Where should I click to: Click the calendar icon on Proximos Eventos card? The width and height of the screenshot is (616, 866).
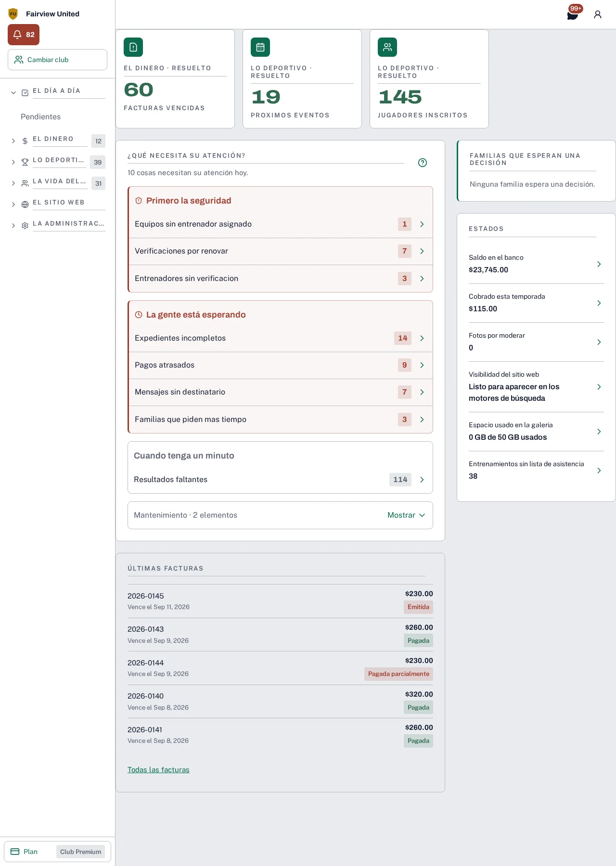tap(260, 47)
